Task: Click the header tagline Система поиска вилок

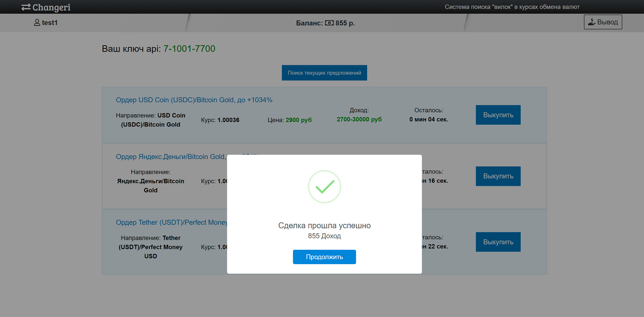Action: pyautogui.click(x=512, y=7)
